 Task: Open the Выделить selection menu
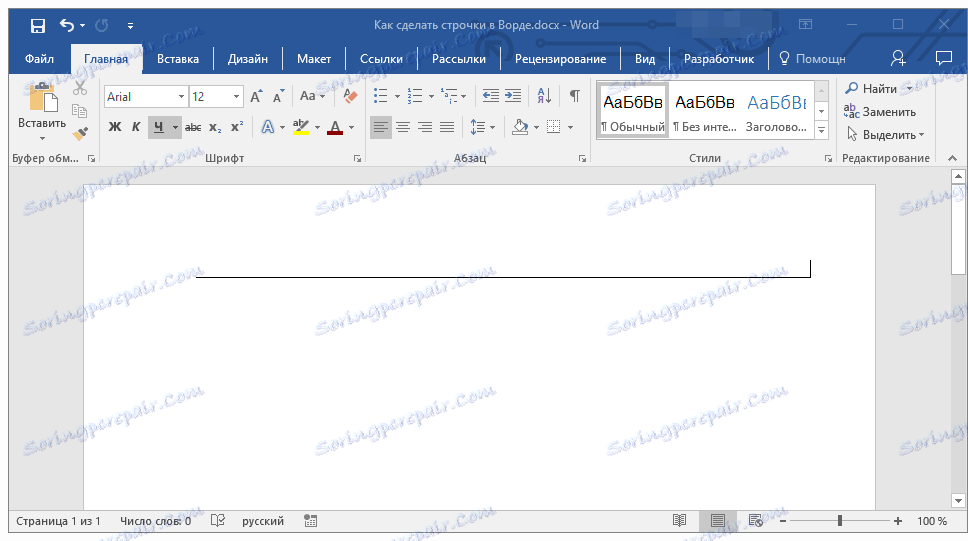(885, 135)
